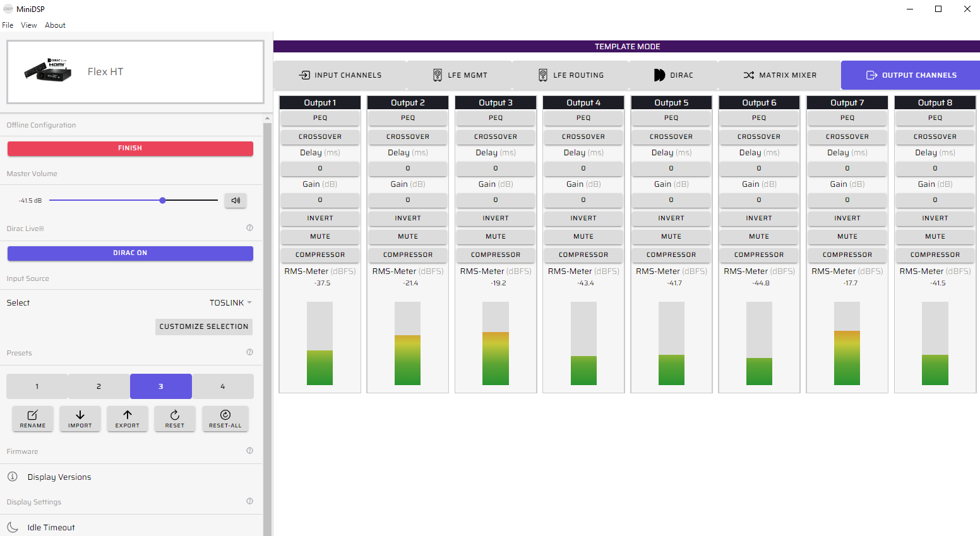Open the TOSLINK input source dropdown
This screenshot has height=536, width=980.
(230, 303)
